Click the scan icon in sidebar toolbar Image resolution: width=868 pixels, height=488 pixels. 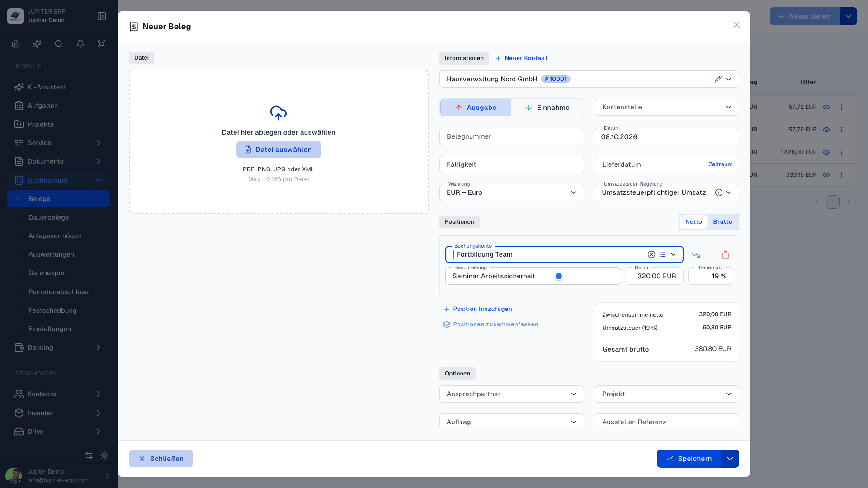[x=102, y=44]
